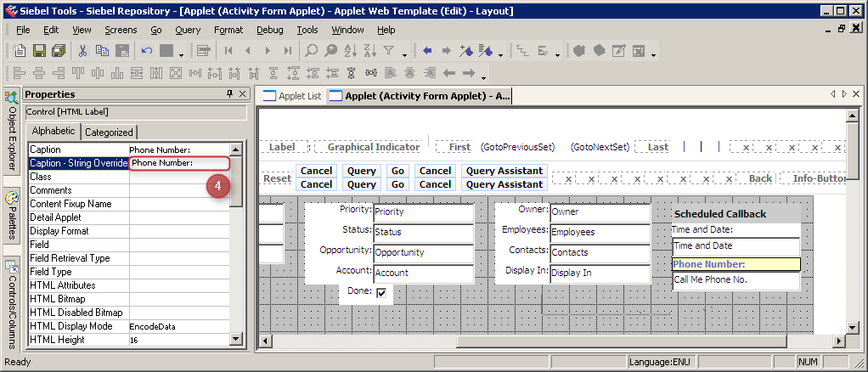
Task: Click the Filter funnel icon
Action: [389, 51]
